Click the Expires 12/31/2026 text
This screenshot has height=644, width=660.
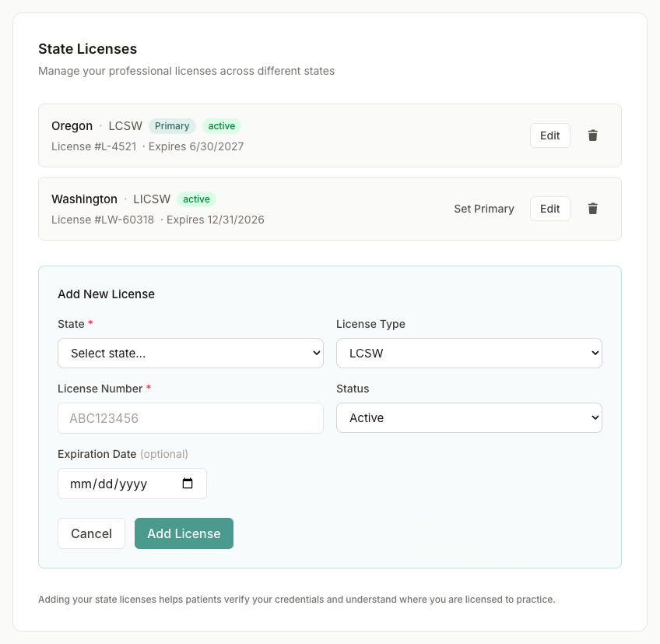click(216, 220)
